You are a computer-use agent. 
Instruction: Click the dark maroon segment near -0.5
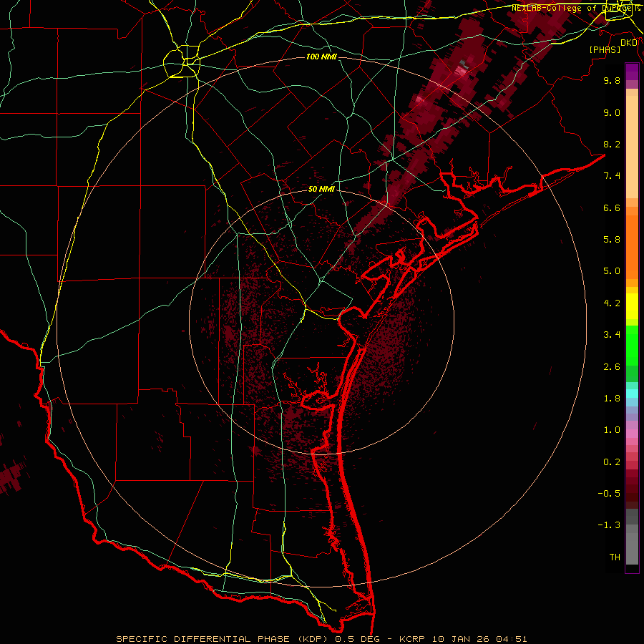pos(632,493)
